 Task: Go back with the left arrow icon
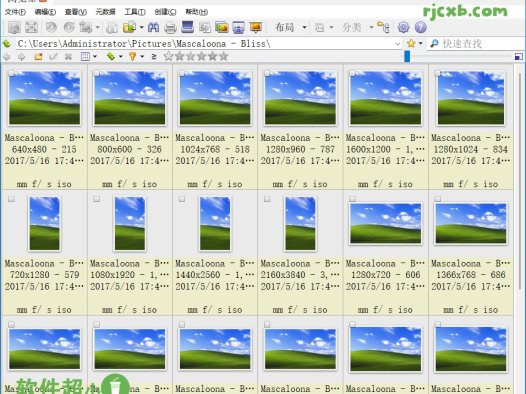tap(7, 57)
